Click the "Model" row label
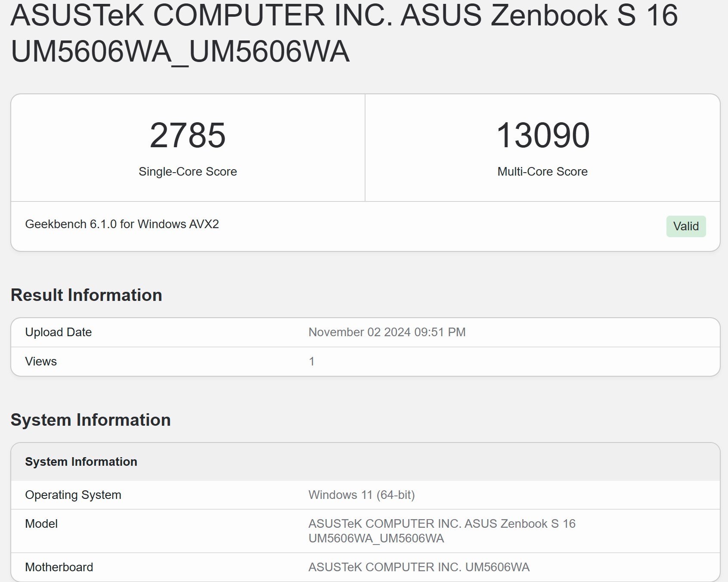This screenshot has height=582, width=728. pyautogui.click(x=41, y=524)
